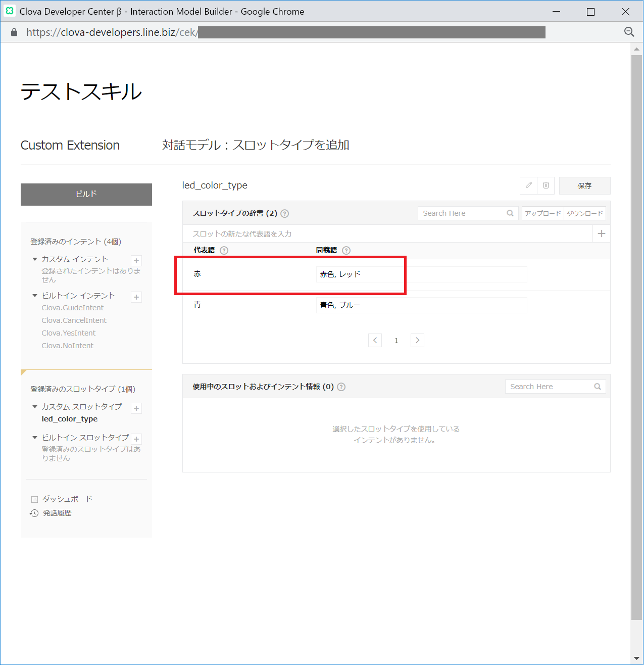This screenshot has height=665, width=644.
Task: Click the plus icon beside ビルトイン インテント
Action: coord(136,297)
